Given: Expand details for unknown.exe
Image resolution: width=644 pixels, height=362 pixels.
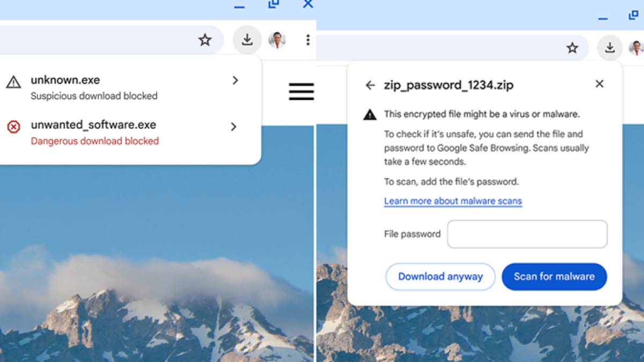Looking at the screenshot, I should [235, 80].
